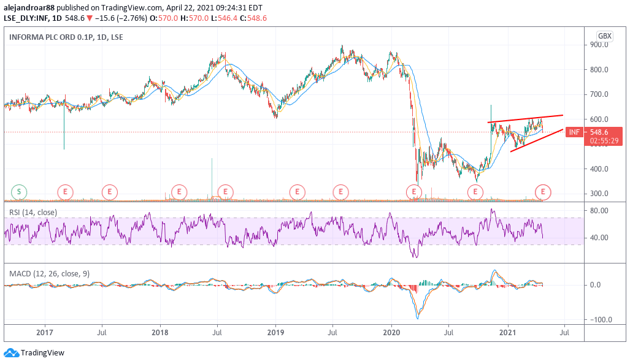Click the −15.6 (−2.76%) change value

click(121, 18)
